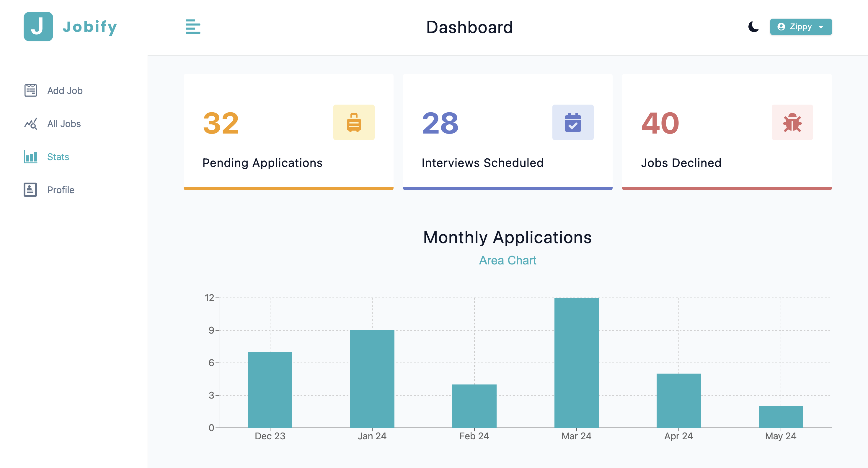Click the All Jobs chart-search icon

(x=30, y=124)
